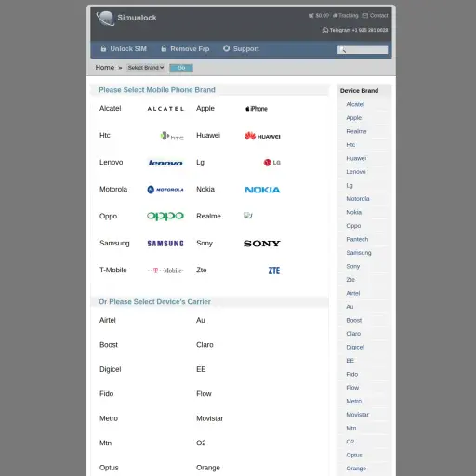Open the Remove Frp menu item
476x476 pixels.
(x=185, y=49)
